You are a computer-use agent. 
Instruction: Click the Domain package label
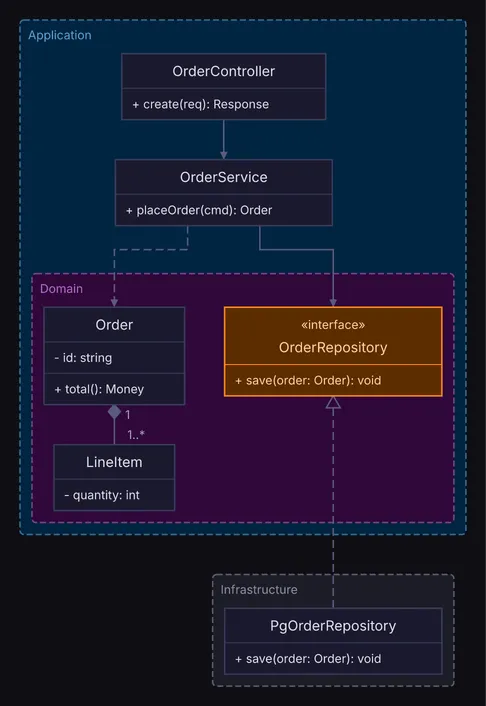tap(61, 289)
